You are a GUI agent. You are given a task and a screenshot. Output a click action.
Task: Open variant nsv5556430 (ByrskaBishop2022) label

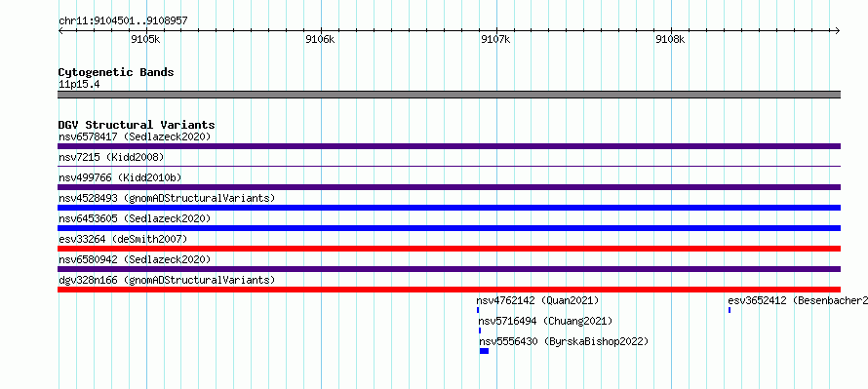pyautogui.click(x=564, y=341)
